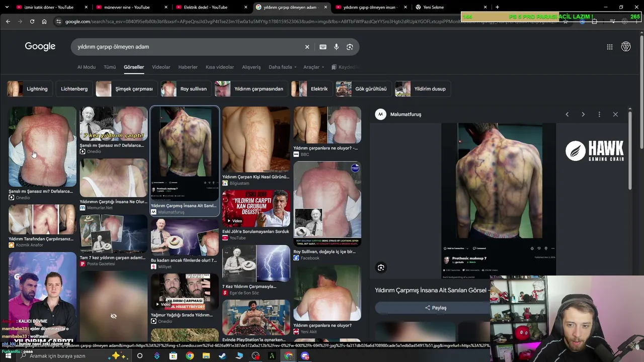Screen dimensions: 644x362
Task: Switch to the Tümü results tab
Action: (x=110, y=67)
